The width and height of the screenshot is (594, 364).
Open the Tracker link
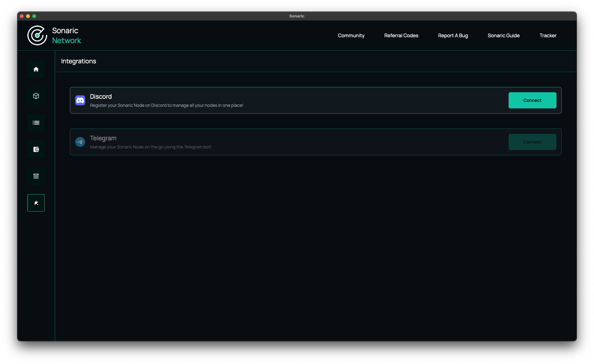pyautogui.click(x=548, y=35)
